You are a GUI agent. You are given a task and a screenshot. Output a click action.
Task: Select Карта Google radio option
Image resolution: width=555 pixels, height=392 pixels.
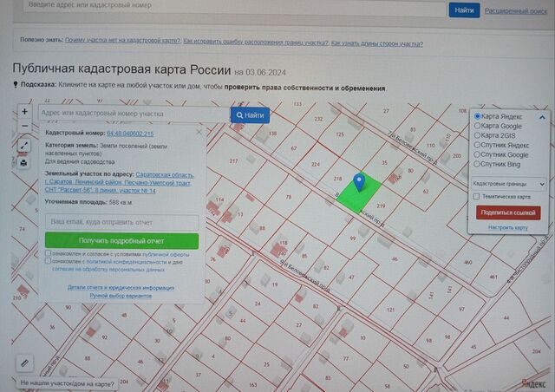pos(477,126)
